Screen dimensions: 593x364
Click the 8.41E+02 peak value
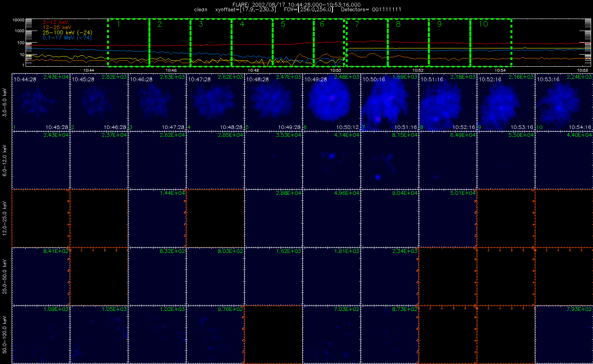point(57,251)
